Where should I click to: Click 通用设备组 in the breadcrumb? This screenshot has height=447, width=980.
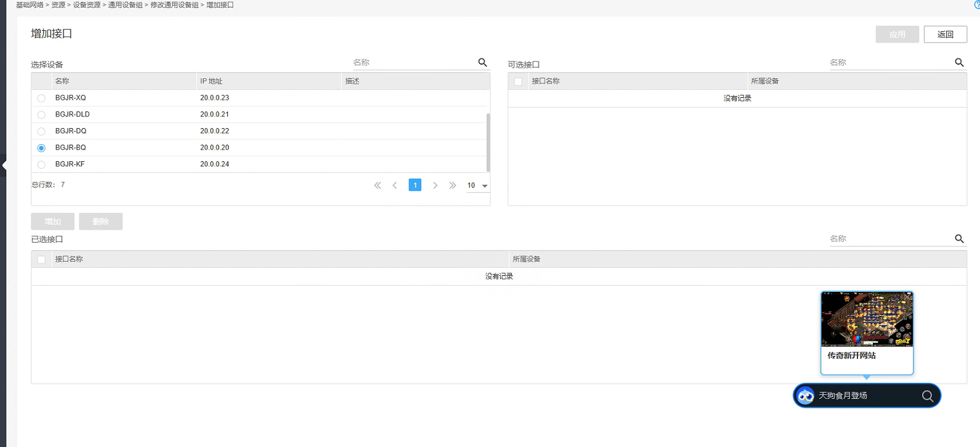[x=125, y=5]
